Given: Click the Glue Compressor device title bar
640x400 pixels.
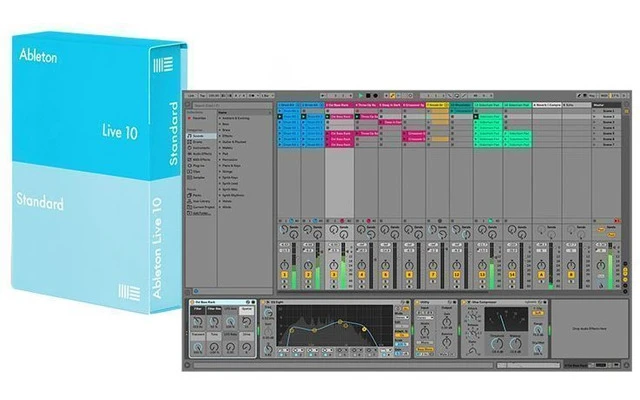Looking at the screenshot, I should tap(505, 302).
